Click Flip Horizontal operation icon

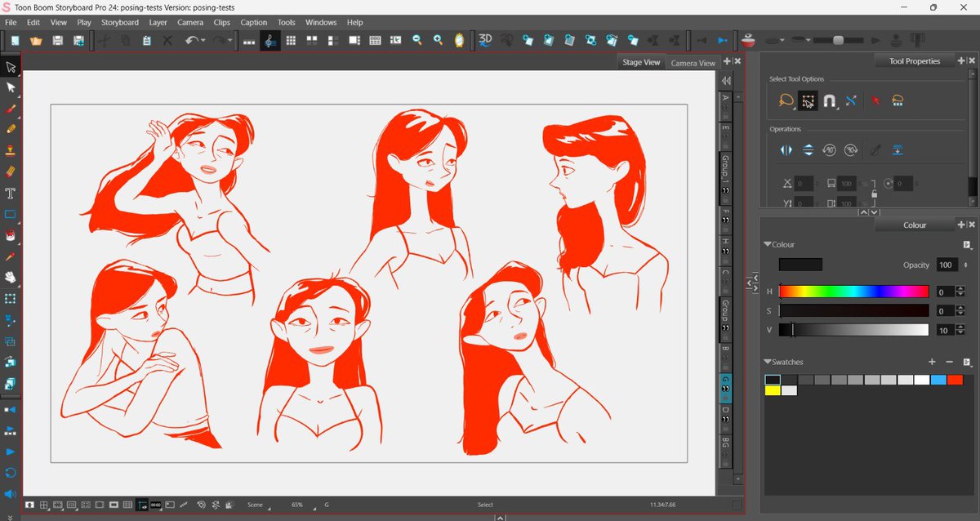pos(786,150)
